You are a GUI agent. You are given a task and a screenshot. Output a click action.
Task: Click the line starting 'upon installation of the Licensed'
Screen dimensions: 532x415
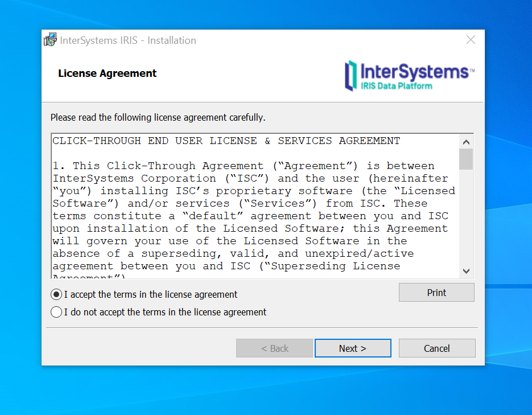click(x=250, y=228)
